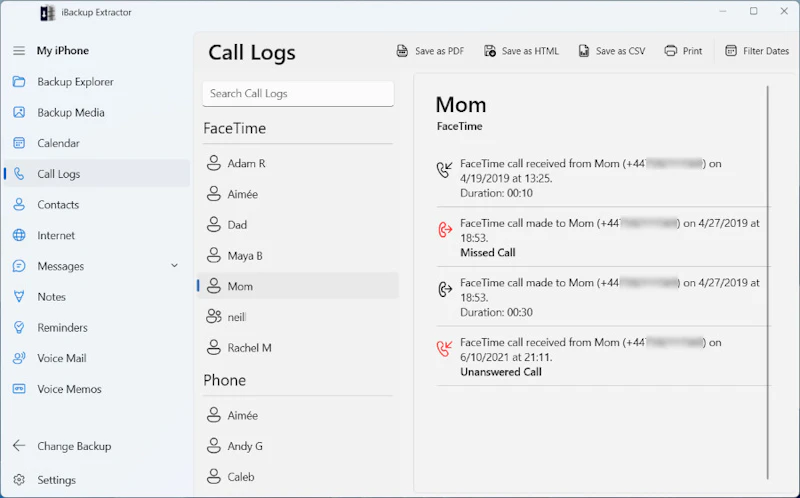The width and height of the screenshot is (800, 498).
Task: Expand the Messages submenu chevron
Action: tap(174, 265)
